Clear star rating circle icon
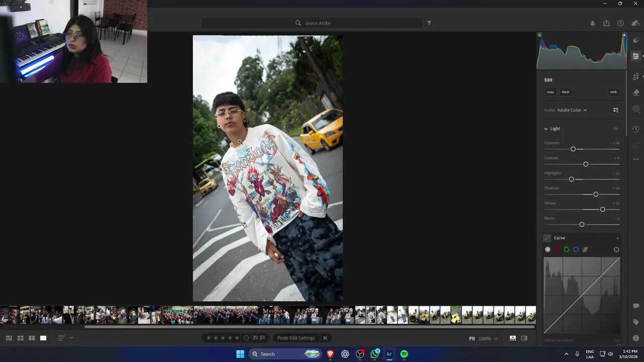The image size is (644, 362). pos(246,338)
